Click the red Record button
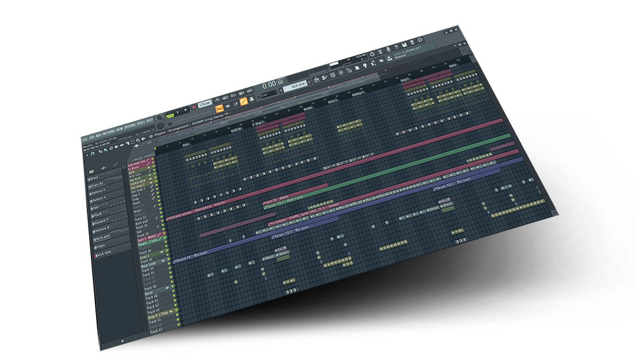This screenshot has width=636, height=364. [194, 107]
